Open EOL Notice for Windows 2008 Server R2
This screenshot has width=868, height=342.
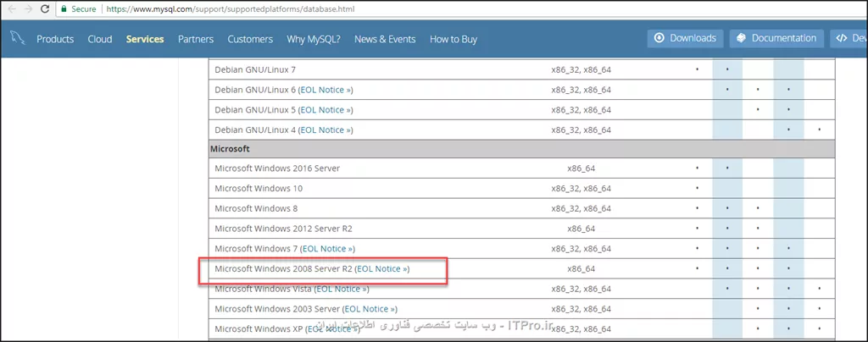pyautogui.click(x=383, y=268)
